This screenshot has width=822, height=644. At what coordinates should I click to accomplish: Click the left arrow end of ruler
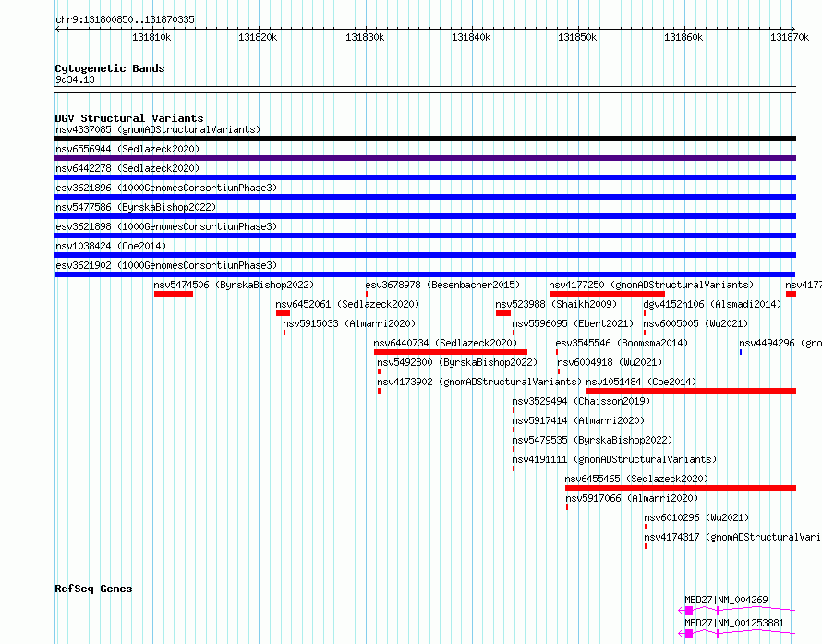pos(57,30)
